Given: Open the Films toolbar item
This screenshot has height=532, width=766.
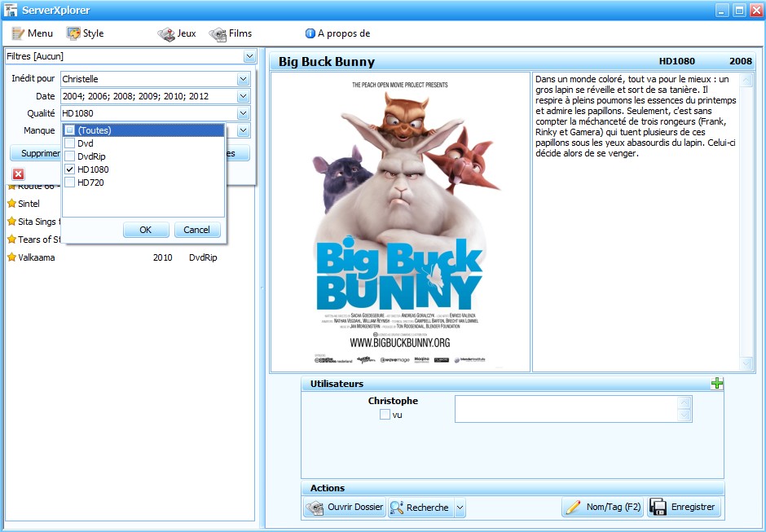Looking at the screenshot, I should [x=231, y=33].
